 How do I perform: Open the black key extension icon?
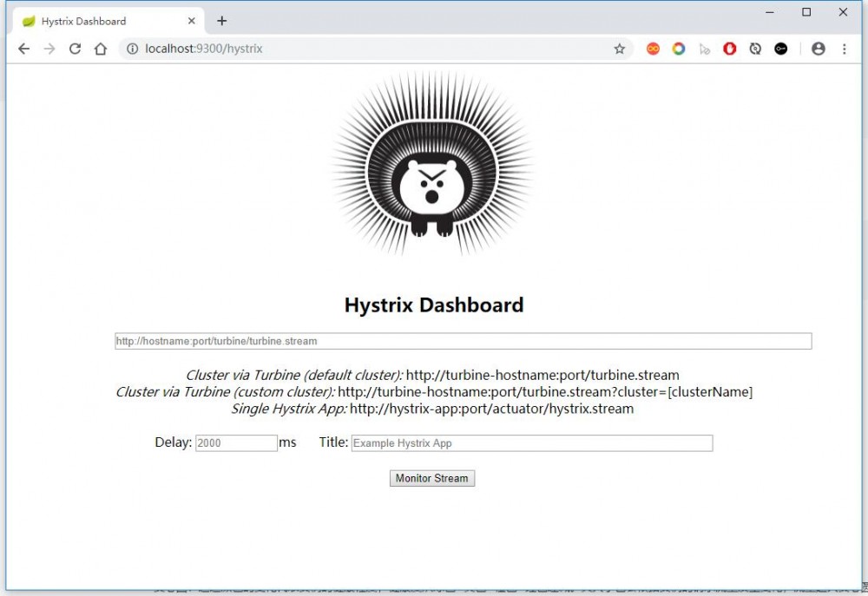(780, 49)
